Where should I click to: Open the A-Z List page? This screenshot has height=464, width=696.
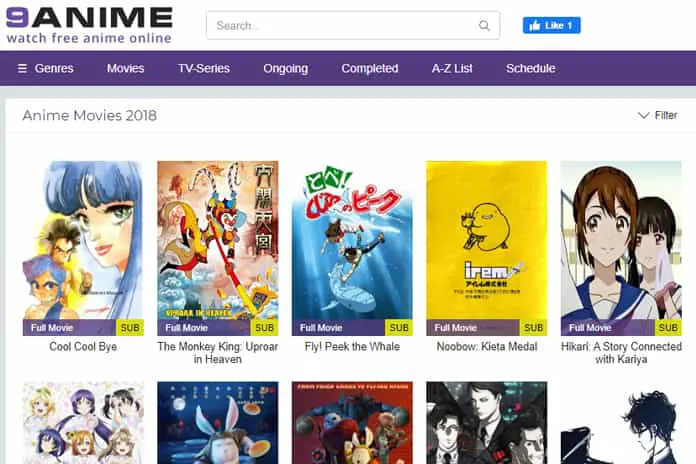coord(452,68)
